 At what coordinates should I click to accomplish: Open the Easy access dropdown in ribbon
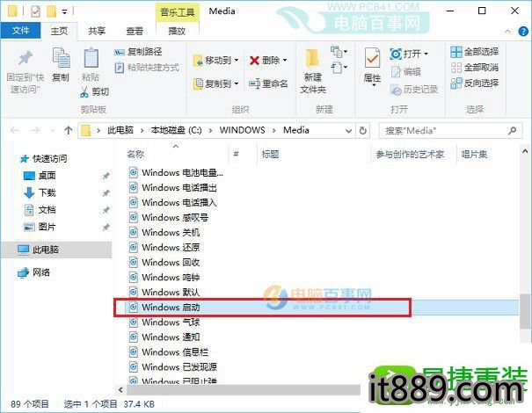(x=339, y=68)
